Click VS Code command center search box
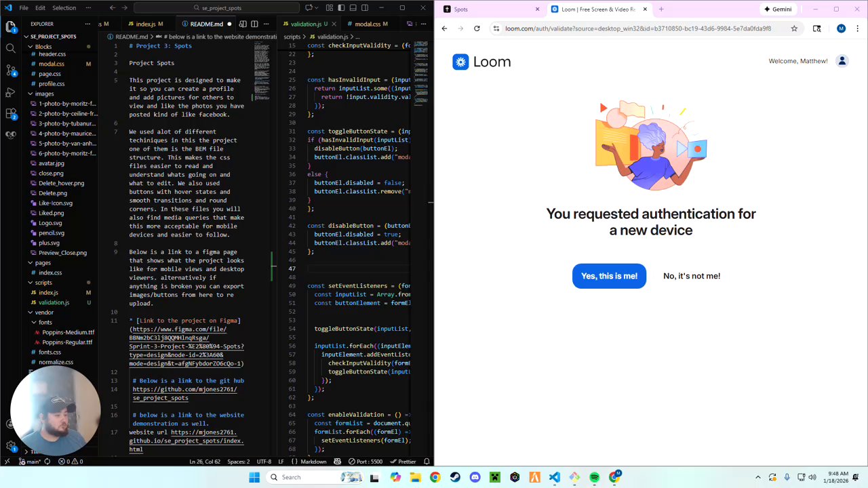 click(x=217, y=8)
